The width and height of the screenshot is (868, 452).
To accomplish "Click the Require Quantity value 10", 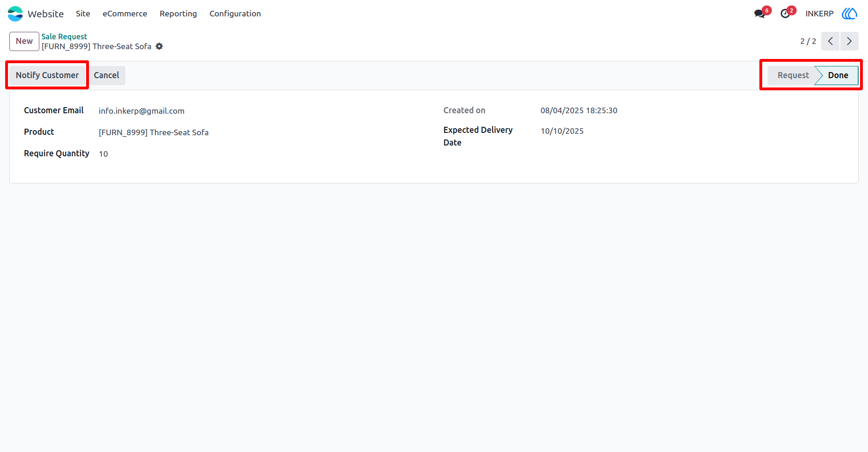I will point(103,154).
